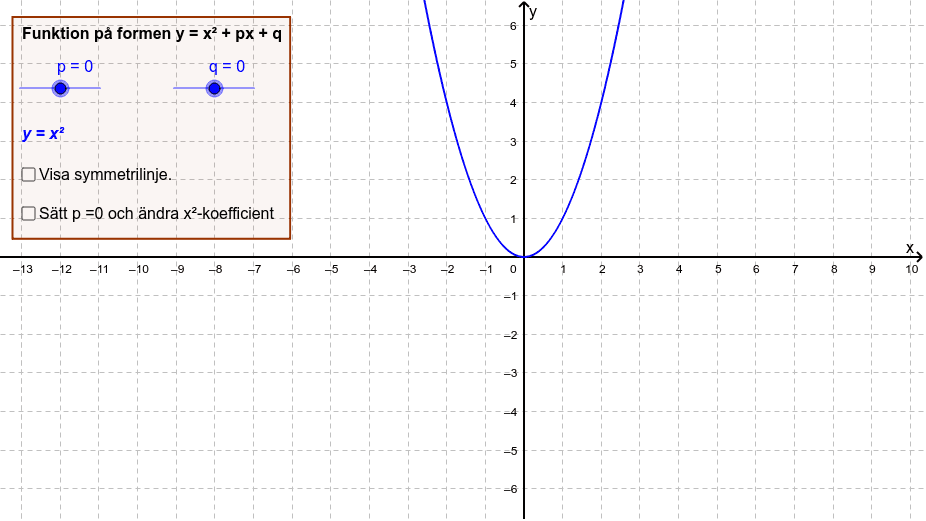The height and width of the screenshot is (521, 926).
Task: Tick the Sätt p = 0 checkbox
Action: [28, 213]
